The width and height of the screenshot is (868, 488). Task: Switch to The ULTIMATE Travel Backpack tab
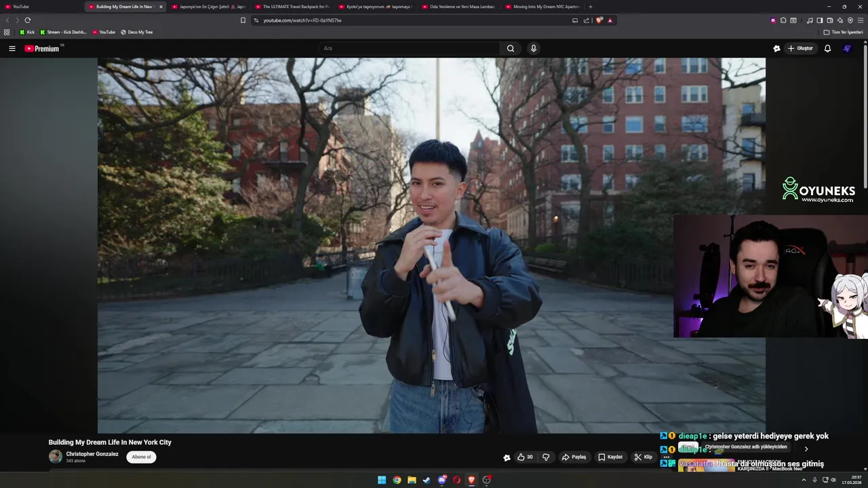click(x=292, y=7)
